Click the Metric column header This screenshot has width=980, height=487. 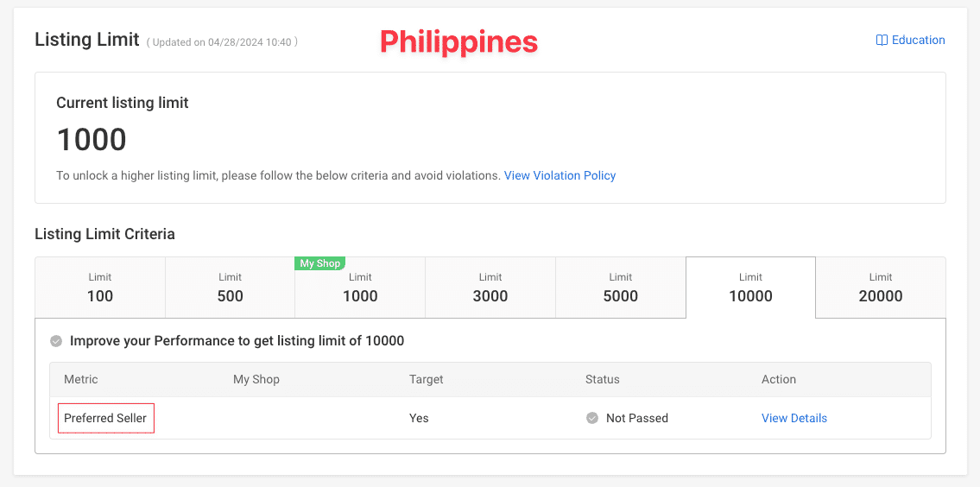(x=81, y=379)
